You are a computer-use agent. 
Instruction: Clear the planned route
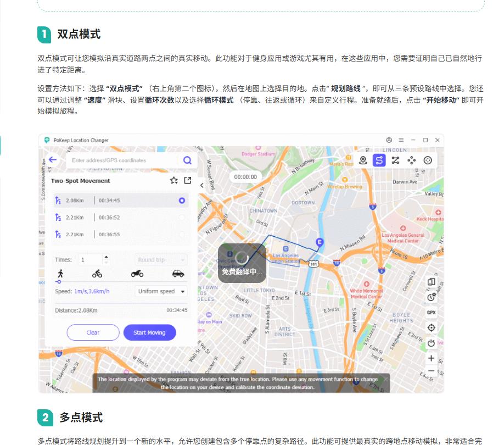pyautogui.click(x=93, y=332)
